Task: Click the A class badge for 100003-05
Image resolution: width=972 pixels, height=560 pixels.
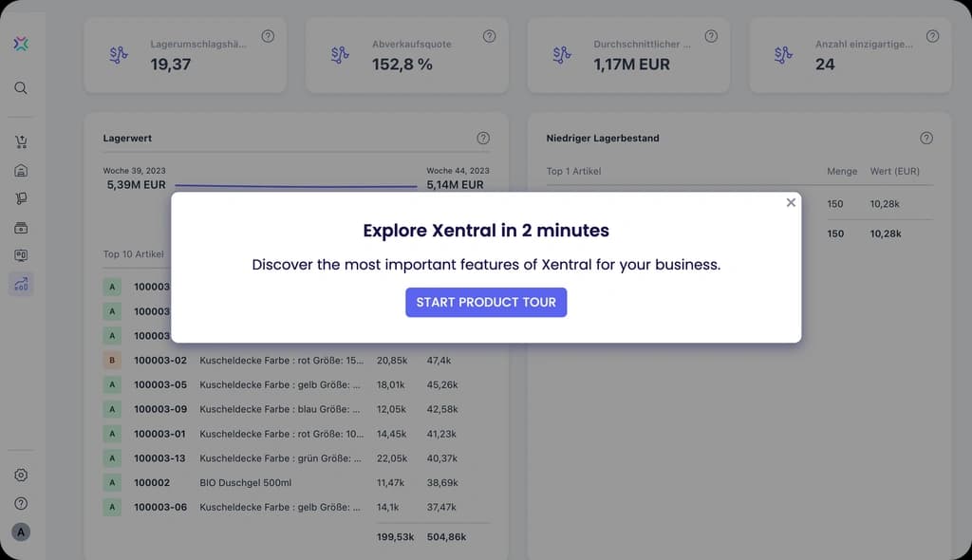Action: pyautogui.click(x=112, y=384)
